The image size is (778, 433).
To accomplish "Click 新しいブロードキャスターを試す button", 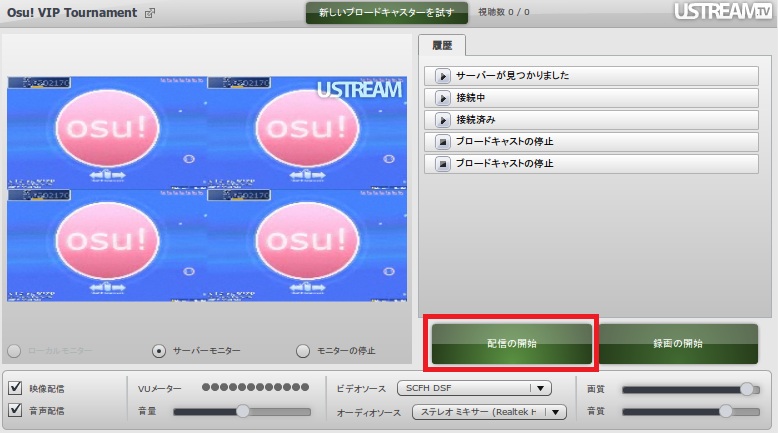I will (x=387, y=13).
